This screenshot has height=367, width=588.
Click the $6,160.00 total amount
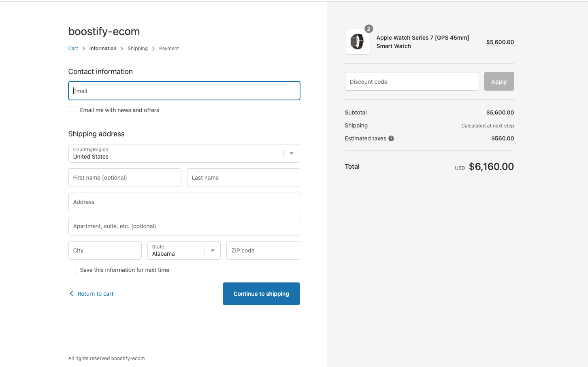point(491,167)
